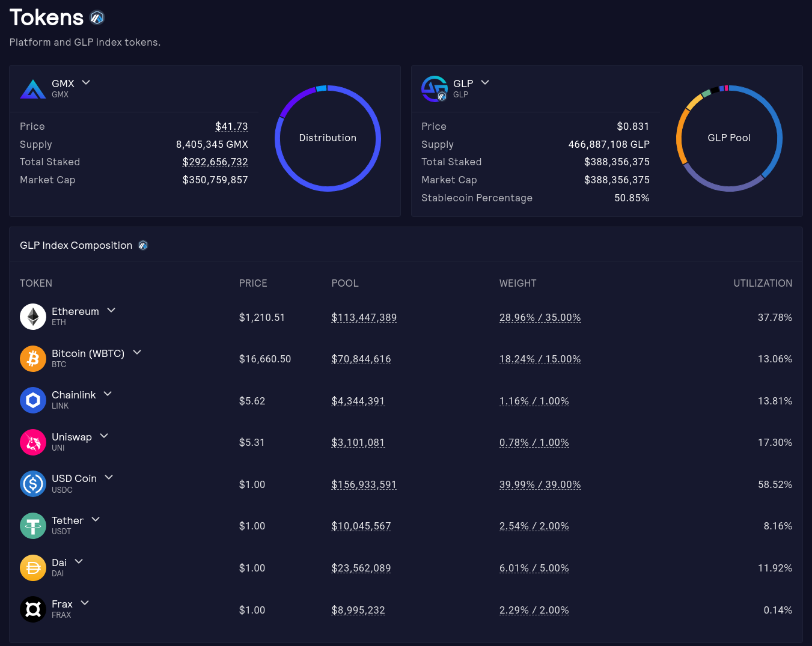812x646 pixels.
Task: Open the Bitcoin (WBTC) row dropdown chevron
Action: [x=137, y=352]
